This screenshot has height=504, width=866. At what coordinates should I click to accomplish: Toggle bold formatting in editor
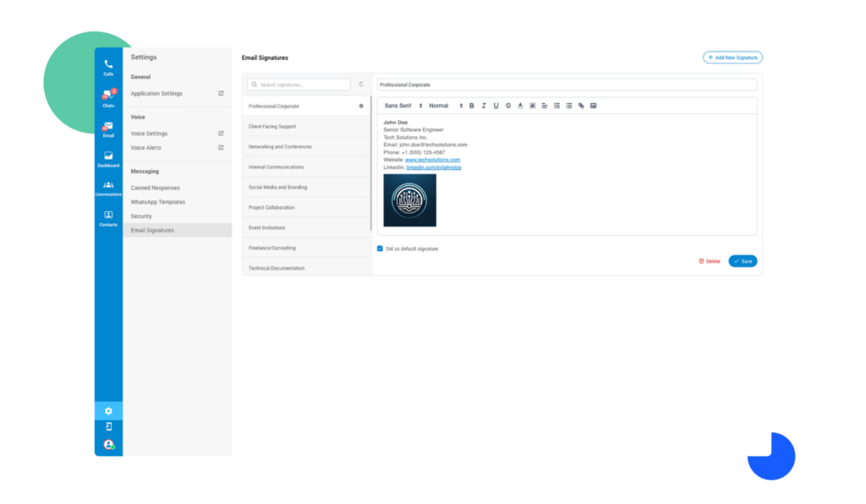point(472,105)
